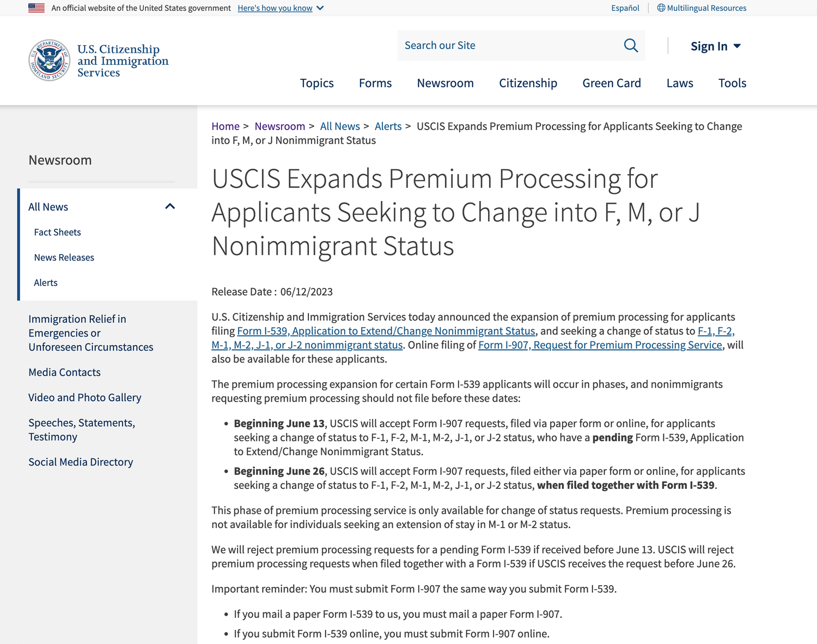Viewport: 817px width, 644px height.
Task: Open Immigration Relief in Emergencies sidebar link
Action: pyautogui.click(x=91, y=333)
